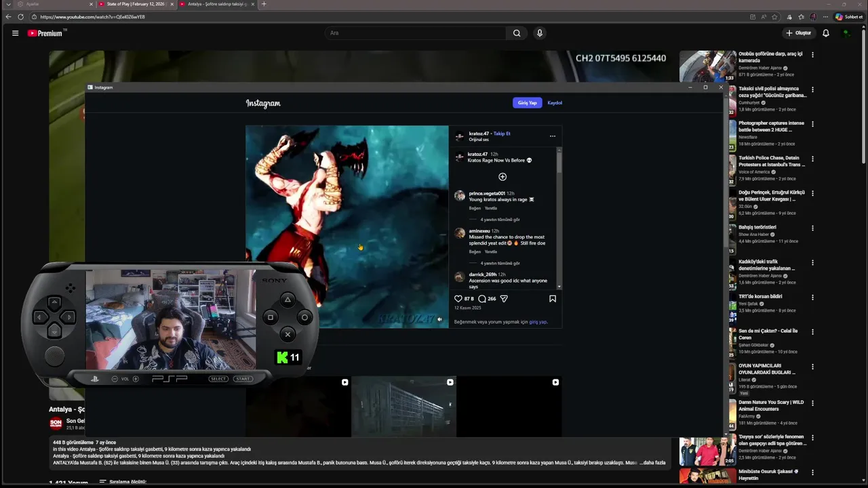
Task: Open 'Turkish Police Chase, Detain Protesters' title
Action: [x=772, y=161]
